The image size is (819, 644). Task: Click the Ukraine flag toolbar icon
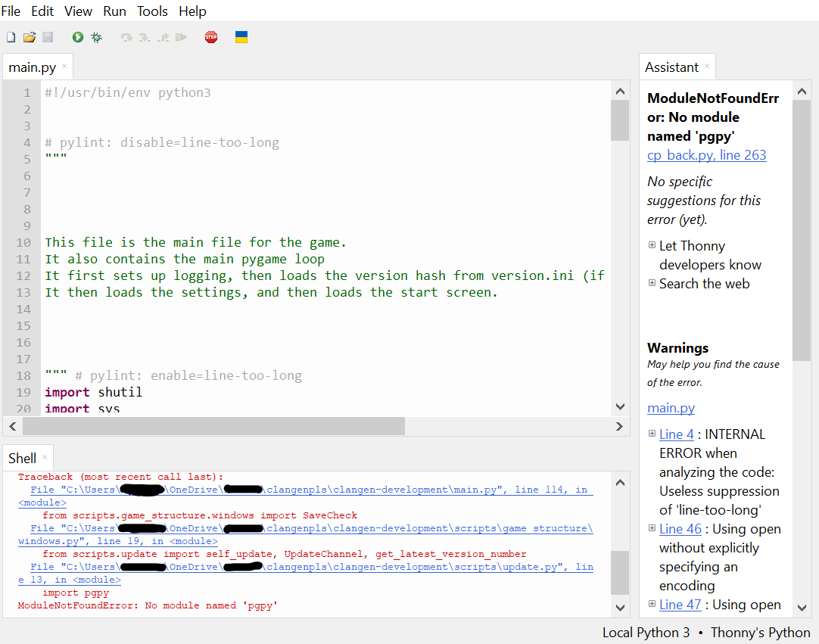[x=241, y=36]
